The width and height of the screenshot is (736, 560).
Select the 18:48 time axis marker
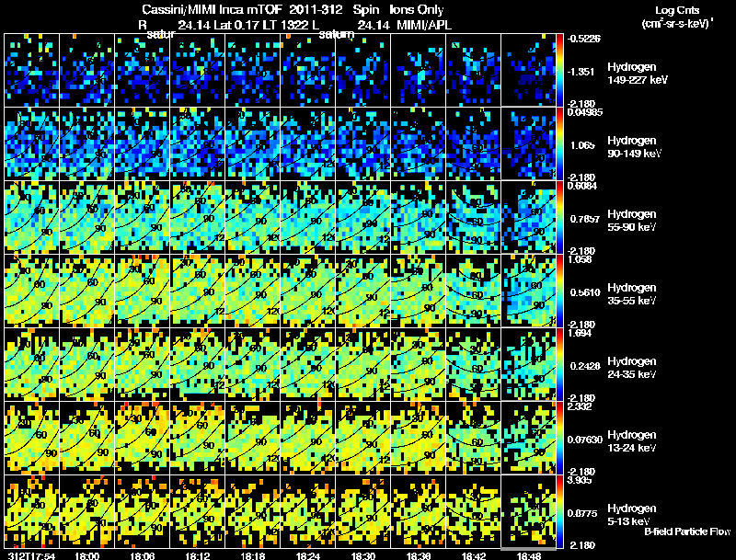coord(529,554)
